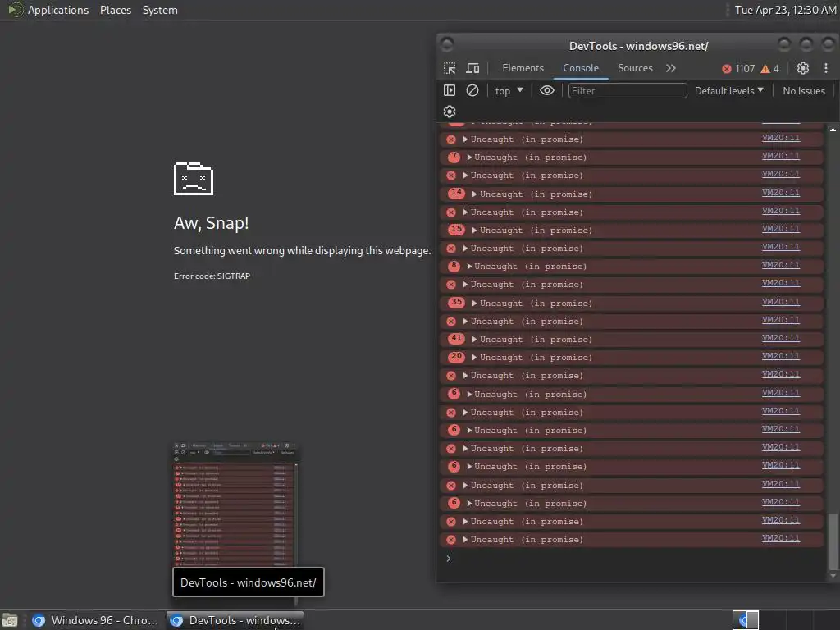The height and width of the screenshot is (630, 840).
Task: Click the sad folder crash icon
Action: [x=194, y=178]
